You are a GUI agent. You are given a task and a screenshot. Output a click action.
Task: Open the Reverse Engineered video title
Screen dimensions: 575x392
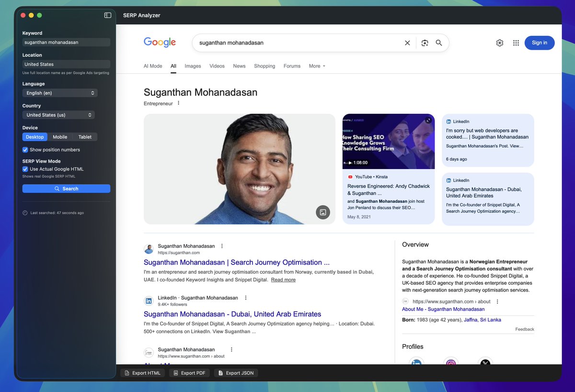point(389,190)
